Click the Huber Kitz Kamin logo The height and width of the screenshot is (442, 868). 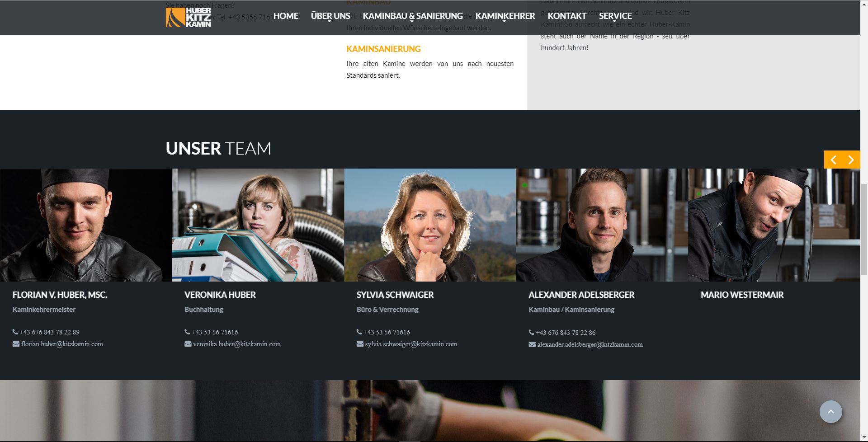[188, 18]
